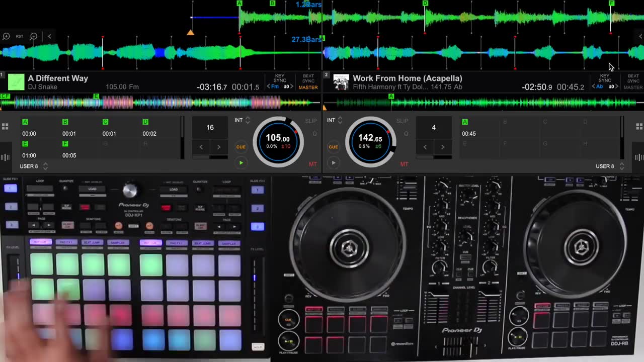Beat jump backward on deck 1

point(201,147)
